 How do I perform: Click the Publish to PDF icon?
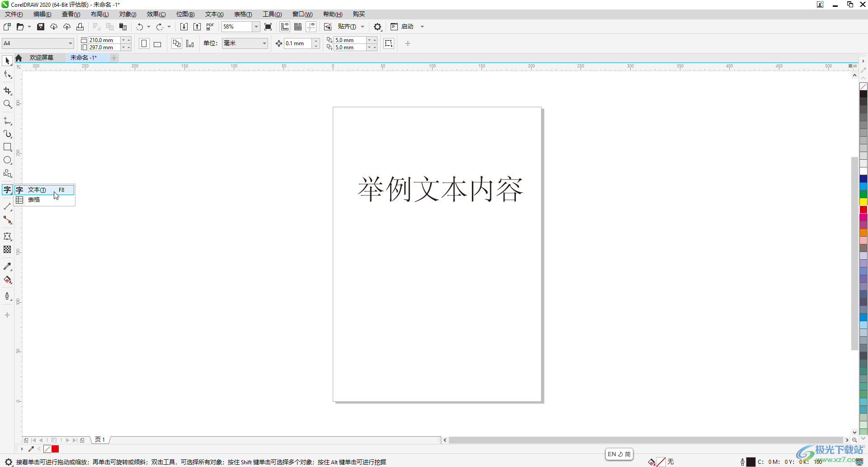coord(210,27)
